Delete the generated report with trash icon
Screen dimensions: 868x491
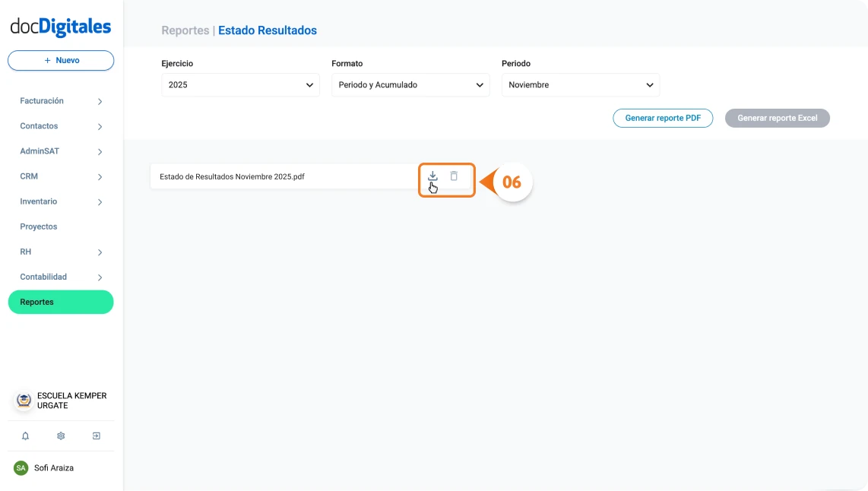click(x=454, y=176)
